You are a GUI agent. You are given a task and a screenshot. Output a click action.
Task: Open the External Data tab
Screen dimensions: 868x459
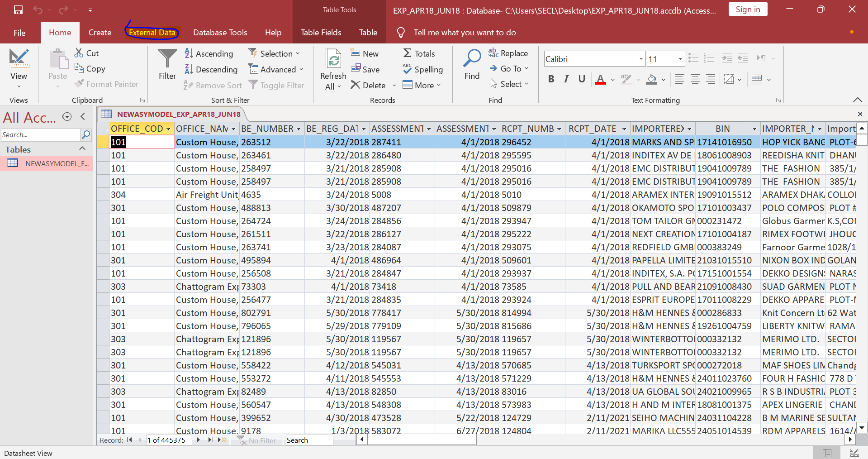click(x=152, y=33)
